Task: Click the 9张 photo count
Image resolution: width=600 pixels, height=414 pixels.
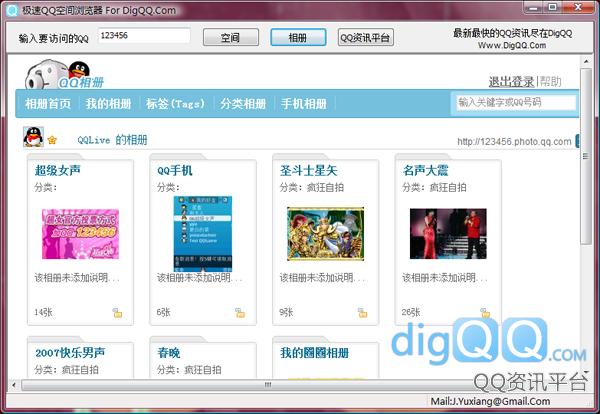Action: [x=286, y=312]
